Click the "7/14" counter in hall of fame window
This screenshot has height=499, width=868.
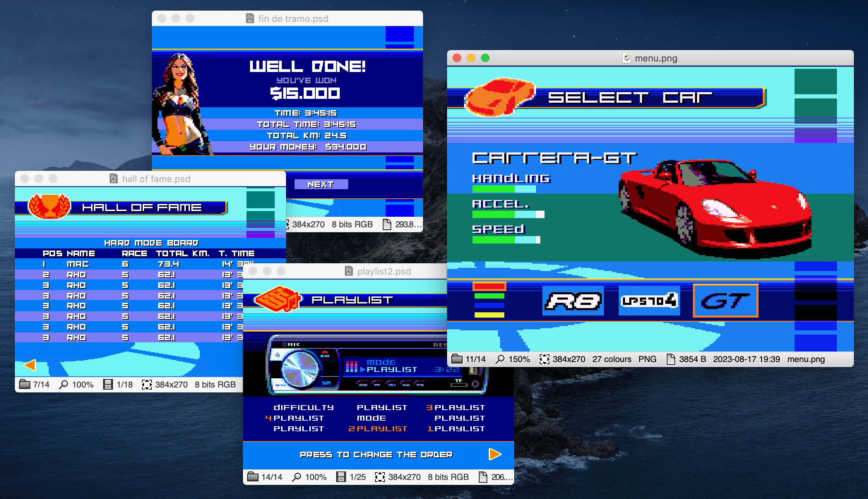[x=41, y=384]
